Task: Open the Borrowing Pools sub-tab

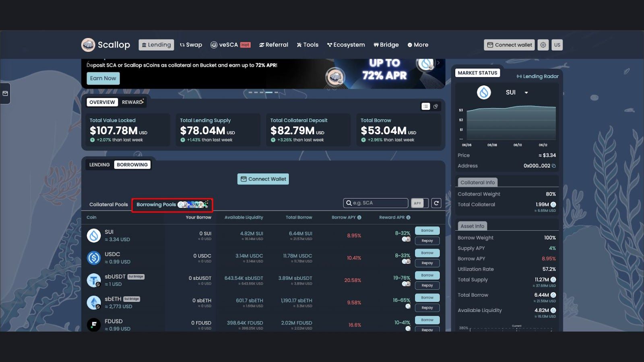Action: click(172, 204)
